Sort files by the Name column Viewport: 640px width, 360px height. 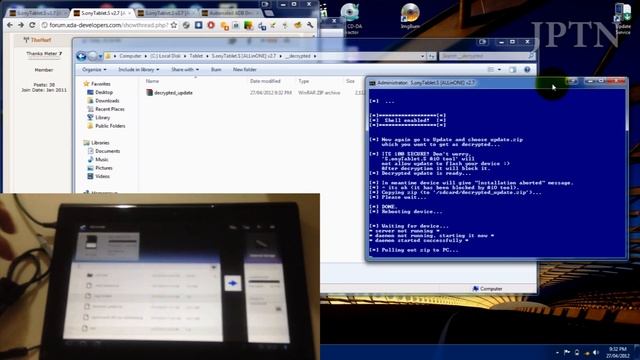pos(153,81)
